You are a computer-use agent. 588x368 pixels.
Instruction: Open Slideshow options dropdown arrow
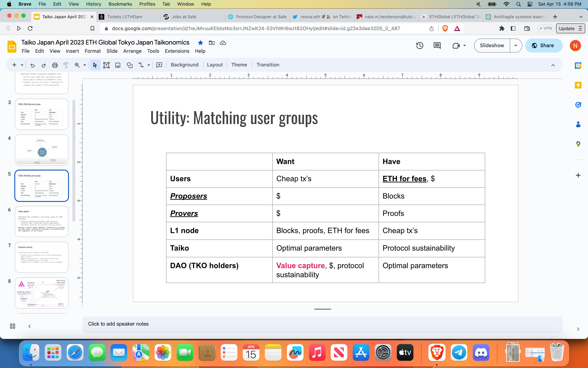click(x=516, y=46)
